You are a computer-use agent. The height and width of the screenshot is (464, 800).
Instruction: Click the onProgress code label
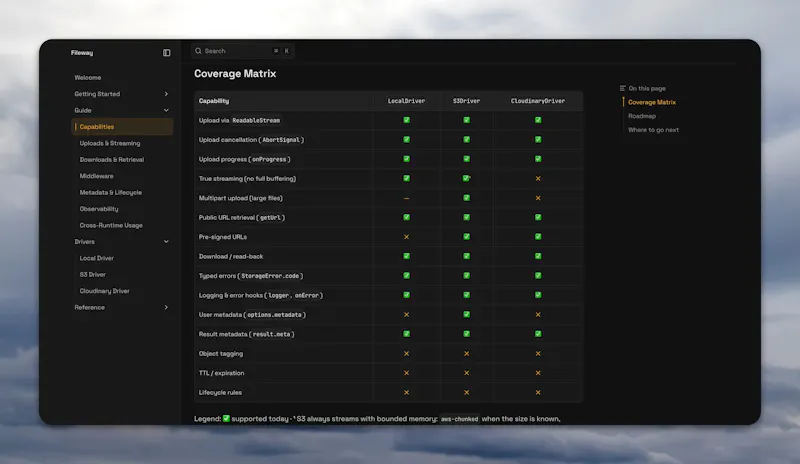(269, 159)
